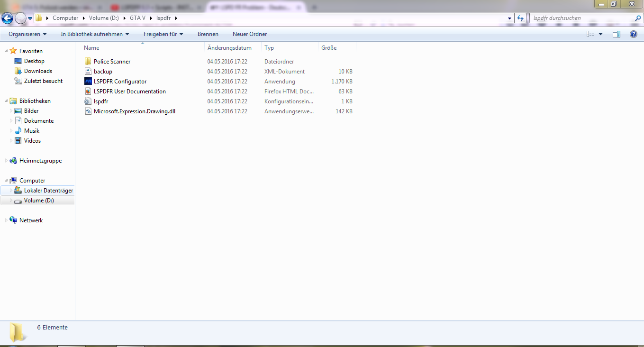
Task: Click Volume (D:) in the address breadcrumb
Action: (104, 18)
